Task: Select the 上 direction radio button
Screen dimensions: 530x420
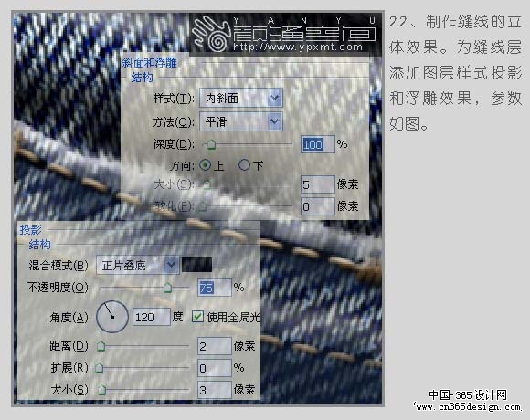Action: point(206,165)
